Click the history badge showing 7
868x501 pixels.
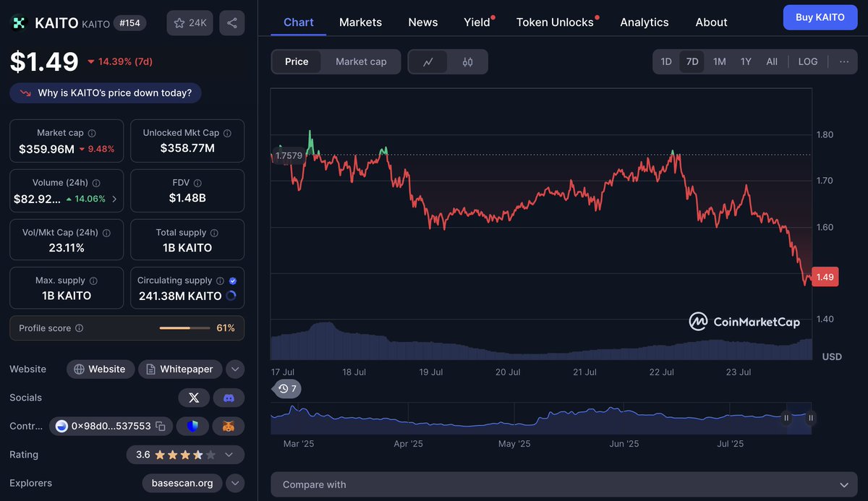[287, 389]
